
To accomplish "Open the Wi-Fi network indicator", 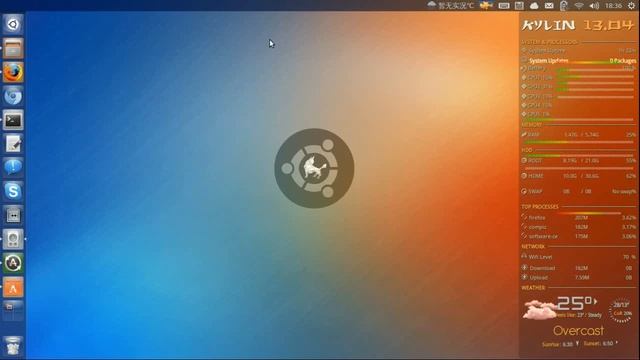I will (x=579, y=6).
